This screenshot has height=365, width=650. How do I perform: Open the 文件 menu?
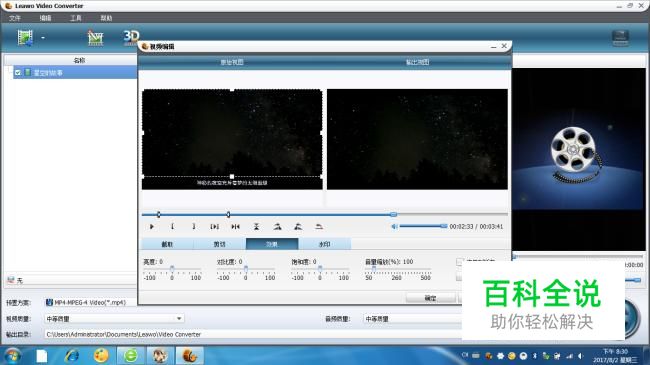point(15,18)
